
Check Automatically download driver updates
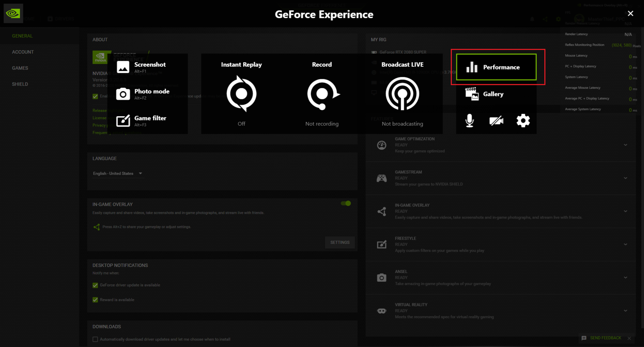[95, 339]
